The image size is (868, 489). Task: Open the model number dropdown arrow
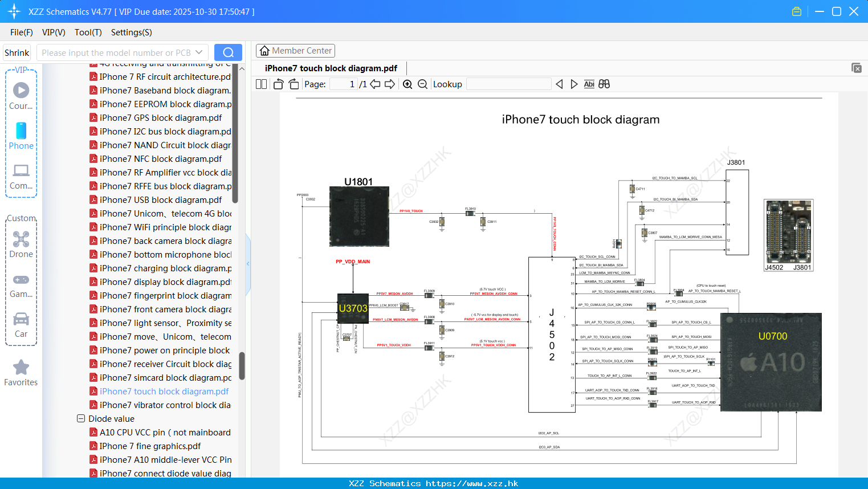199,52
